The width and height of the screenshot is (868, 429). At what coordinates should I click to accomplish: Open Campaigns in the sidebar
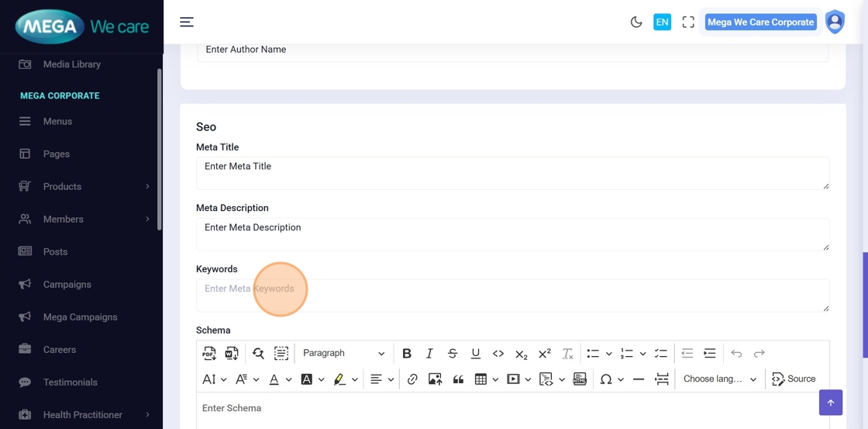click(x=67, y=285)
